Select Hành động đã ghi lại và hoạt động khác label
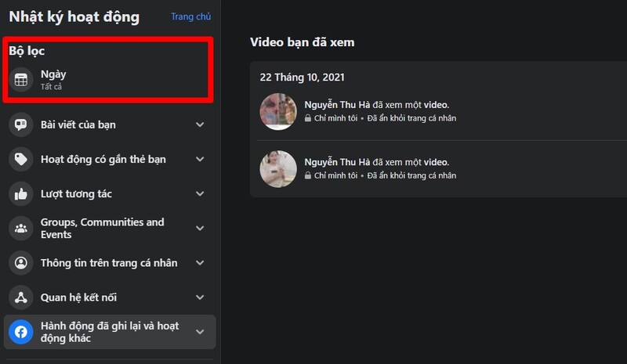Screen dimensions: 627x364 [x=110, y=332]
